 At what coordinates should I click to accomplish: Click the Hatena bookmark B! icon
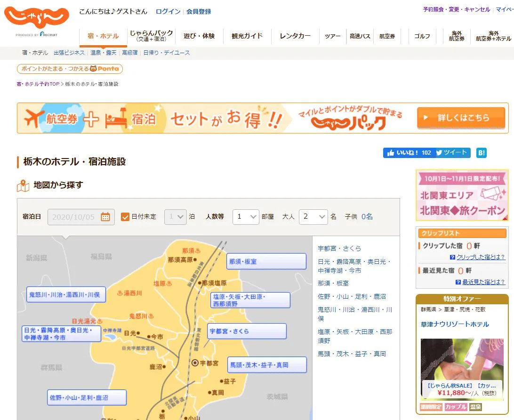coord(481,153)
